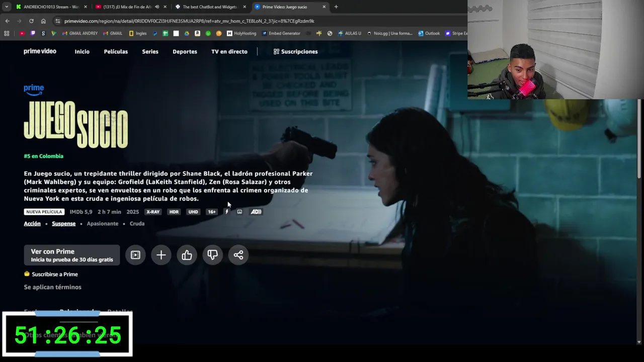The height and width of the screenshot is (362, 644).
Task: Click the #5 en Colombia ranking text
Action: [43, 156]
